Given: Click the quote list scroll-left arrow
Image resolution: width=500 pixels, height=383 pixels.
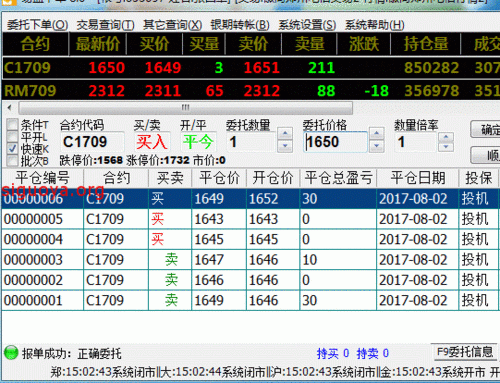Looking at the screenshot, I should tap(9, 108).
